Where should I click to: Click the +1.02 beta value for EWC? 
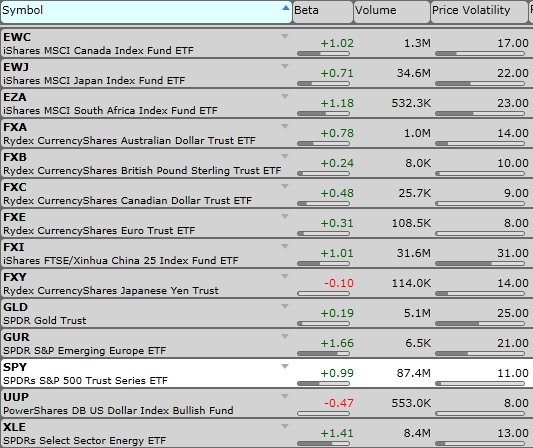(337, 44)
